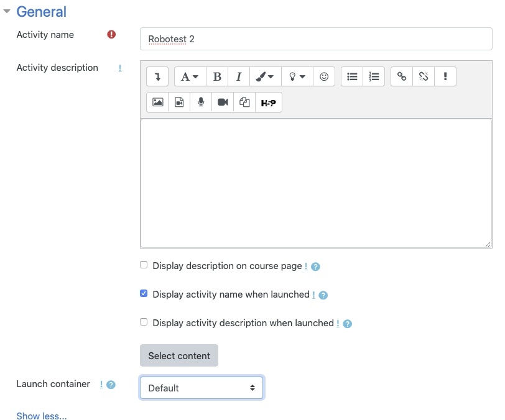Click the Show less link
Image resolution: width=505 pixels, height=420 pixels.
(x=42, y=416)
